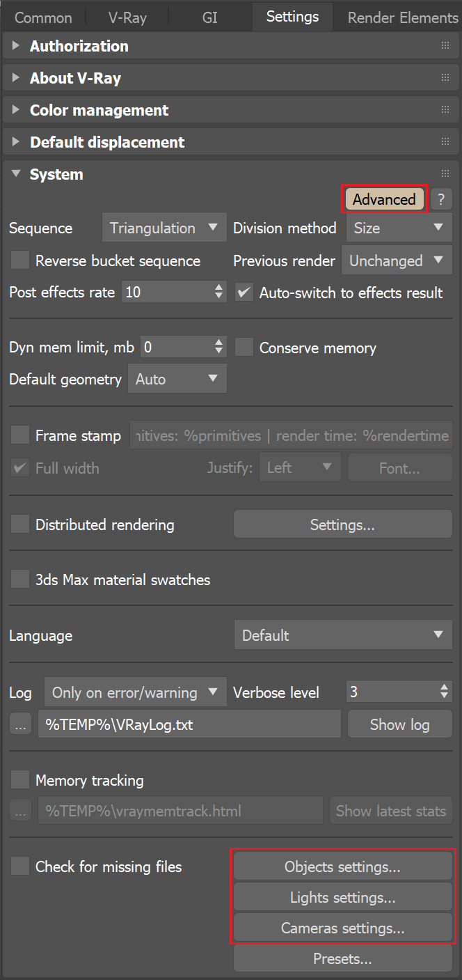The width and height of the screenshot is (462, 980).
Task: Open the Log verbosity dropdown
Action: click(135, 692)
